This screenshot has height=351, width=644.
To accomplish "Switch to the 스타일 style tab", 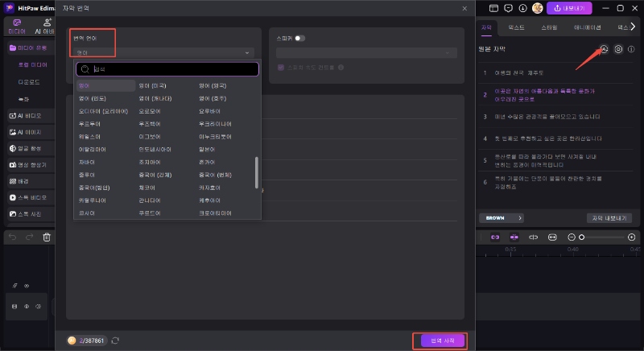I will (549, 27).
